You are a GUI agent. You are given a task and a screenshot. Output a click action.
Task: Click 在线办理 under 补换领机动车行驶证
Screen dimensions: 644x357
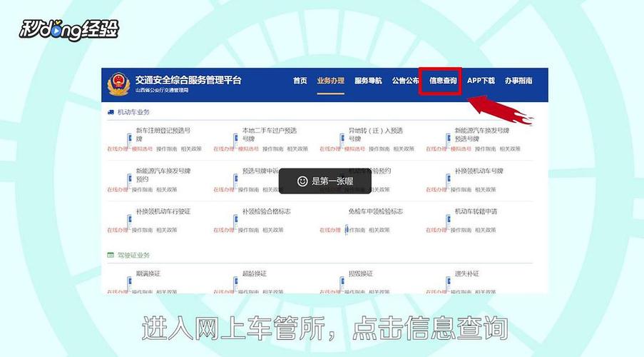[x=117, y=230]
